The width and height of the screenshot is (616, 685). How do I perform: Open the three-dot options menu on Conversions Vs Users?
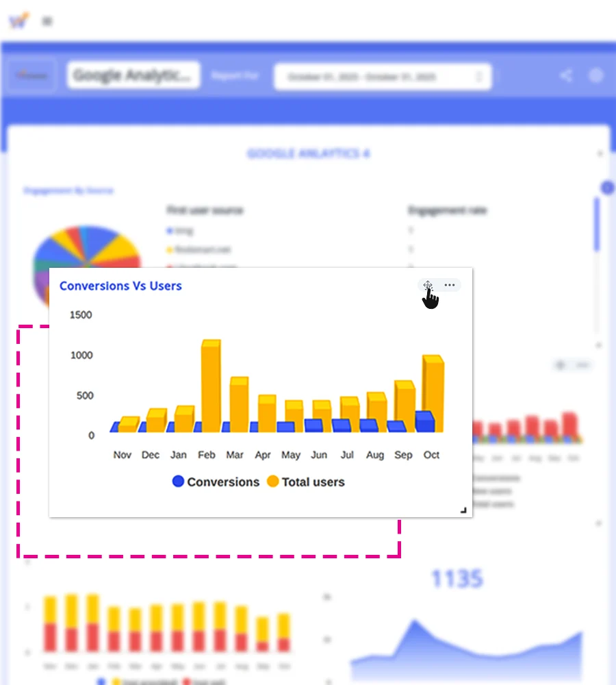pos(450,285)
